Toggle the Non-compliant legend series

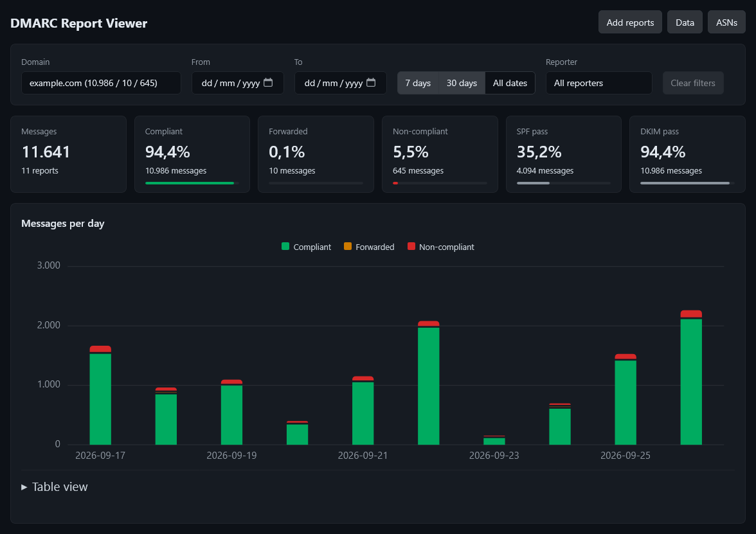(x=441, y=247)
